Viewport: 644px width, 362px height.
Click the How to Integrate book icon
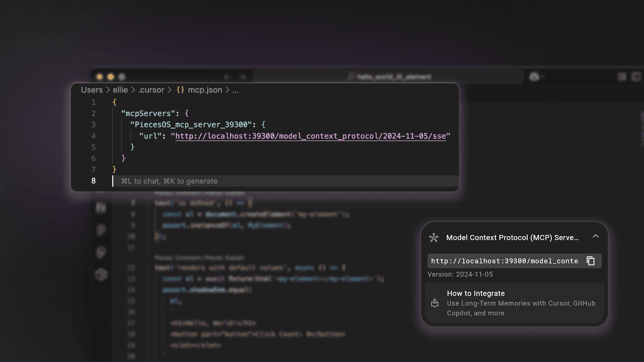435,303
